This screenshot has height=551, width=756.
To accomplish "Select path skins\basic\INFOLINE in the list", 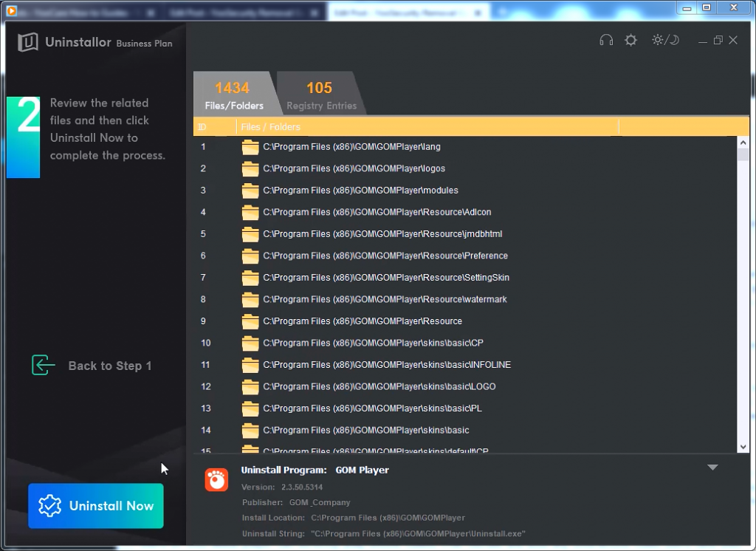I will pyautogui.click(x=387, y=365).
